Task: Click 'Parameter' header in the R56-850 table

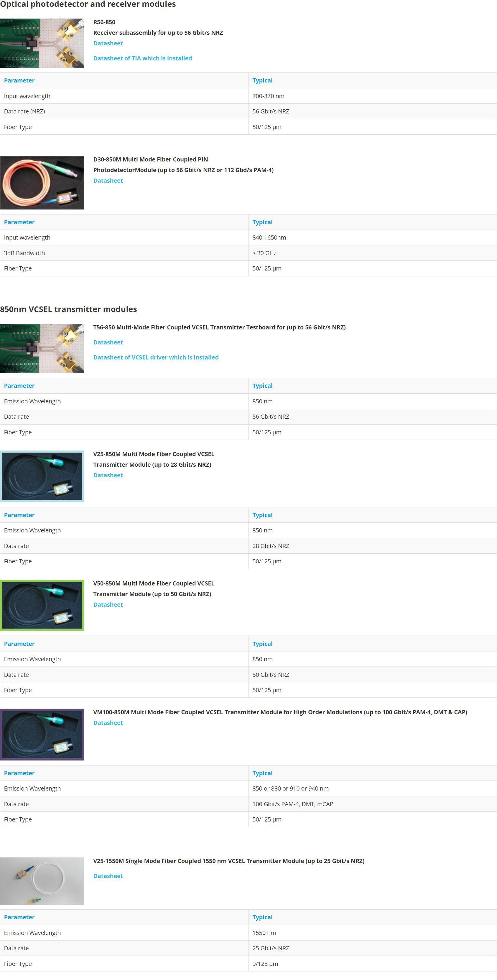Action: [x=19, y=80]
